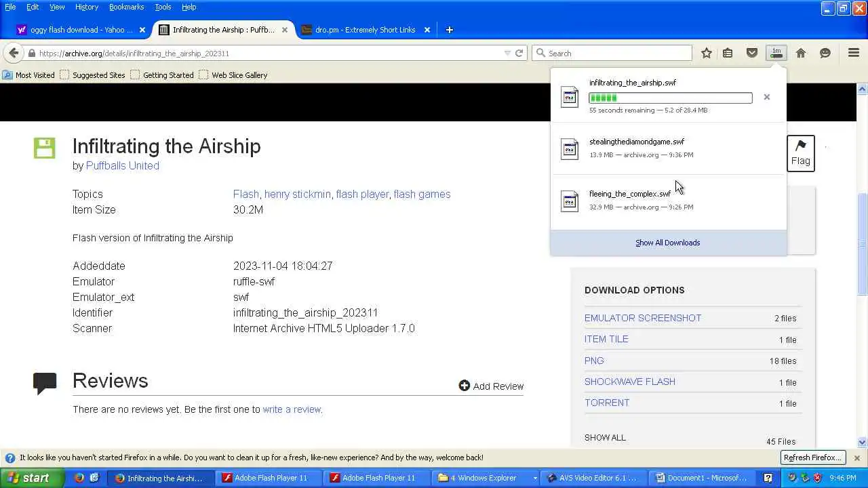The image size is (868, 488).
Task: Open the Most Visited bookmarks folder
Action: tap(28, 75)
